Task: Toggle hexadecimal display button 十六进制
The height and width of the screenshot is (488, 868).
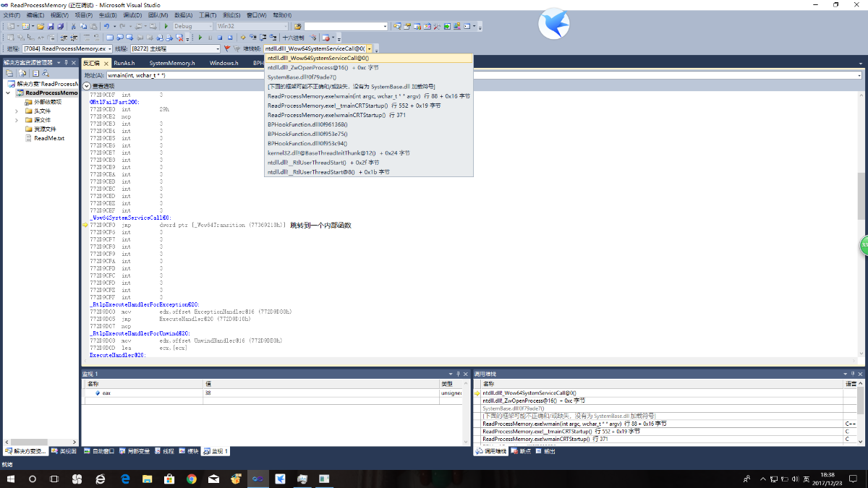Action: click(x=293, y=37)
